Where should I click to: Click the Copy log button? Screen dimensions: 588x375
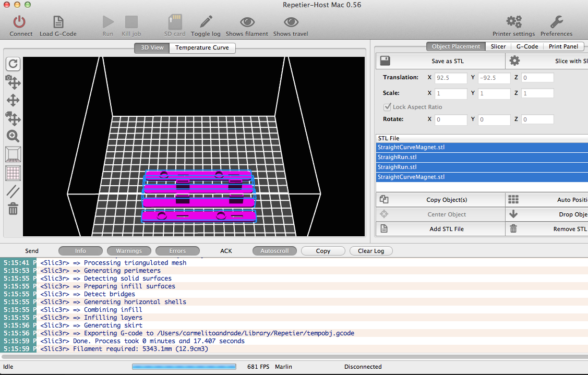point(323,251)
